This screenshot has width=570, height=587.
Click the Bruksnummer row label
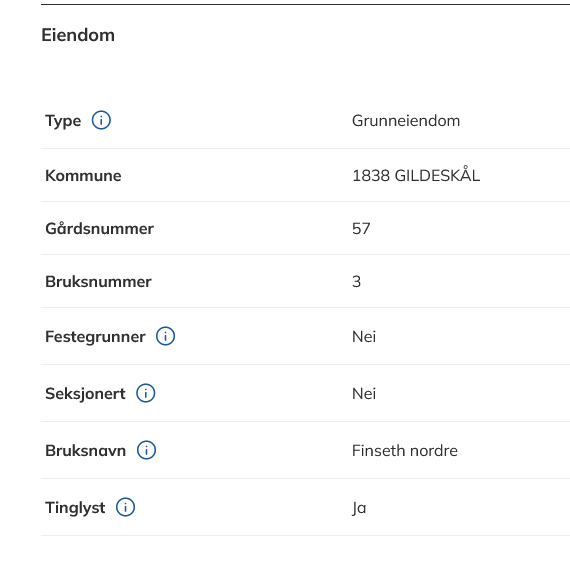(x=98, y=282)
